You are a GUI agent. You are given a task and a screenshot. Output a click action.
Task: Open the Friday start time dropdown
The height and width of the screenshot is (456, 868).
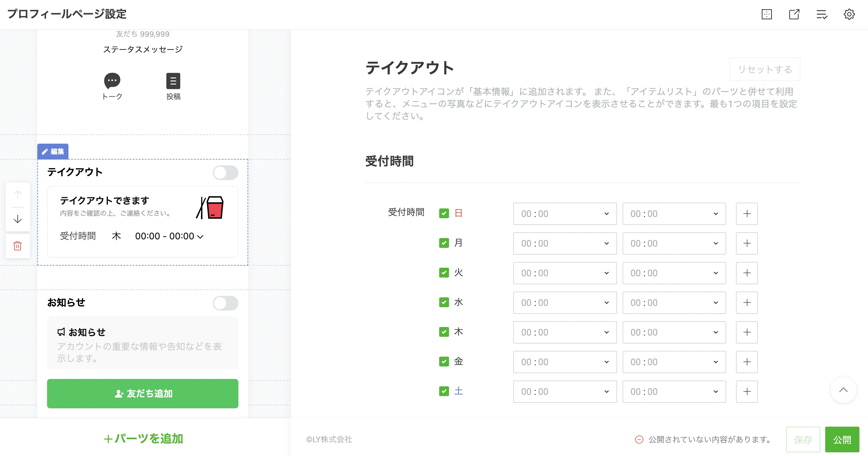(565, 362)
